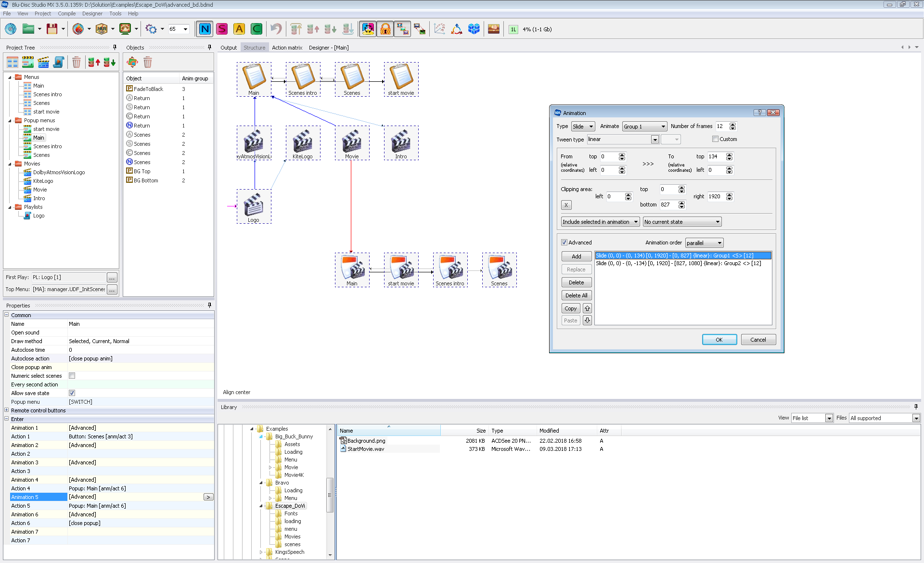Open the Compile menu

point(66,13)
